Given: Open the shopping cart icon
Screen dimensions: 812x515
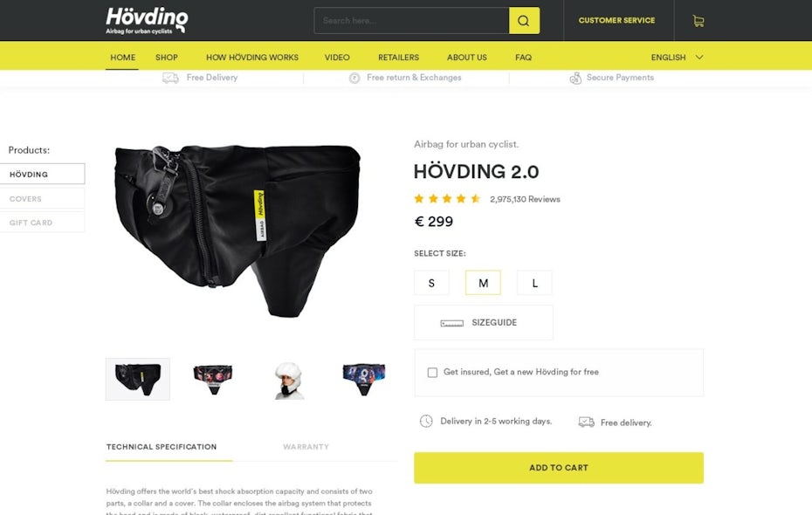Looking at the screenshot, I should pos(698,21).
